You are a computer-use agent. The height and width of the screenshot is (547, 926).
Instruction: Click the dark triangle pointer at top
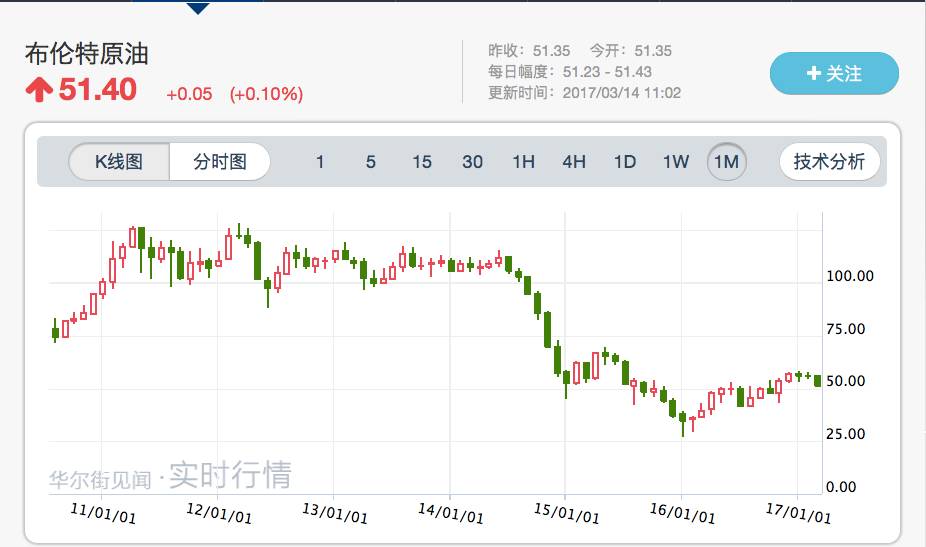198,8
